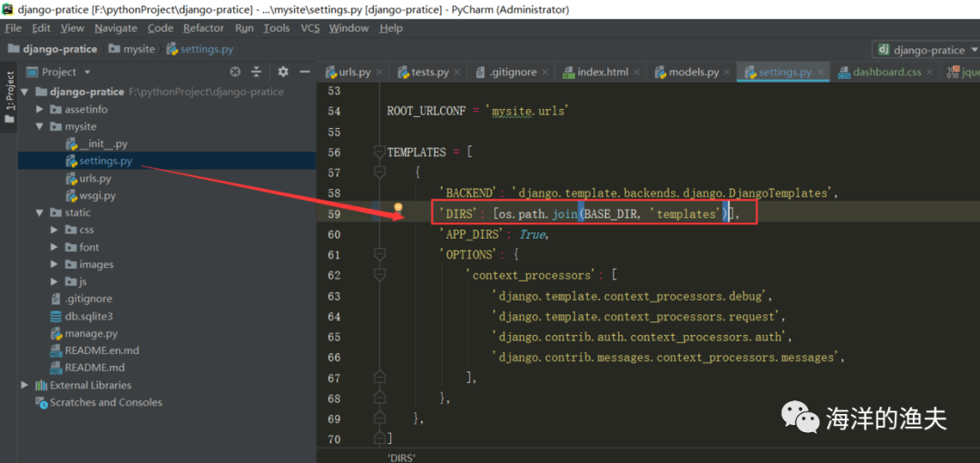Open the VCS menu
The width and height of the screenshot is (980, 463).
[x=310, y=28]
